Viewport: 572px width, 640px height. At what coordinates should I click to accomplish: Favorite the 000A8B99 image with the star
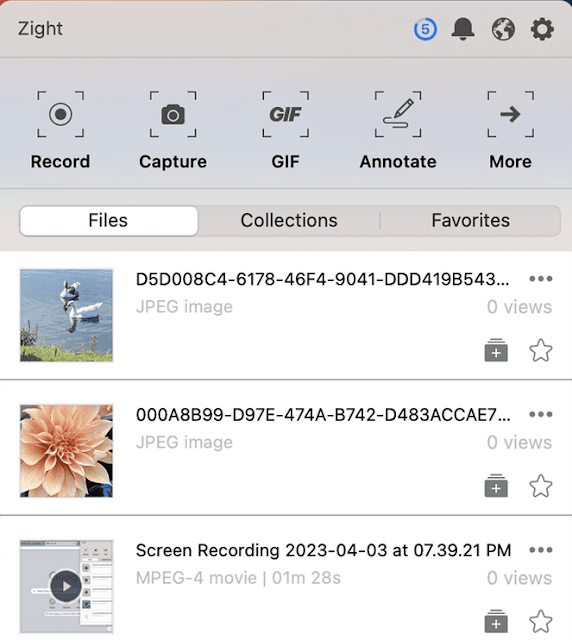pos(541,486)
